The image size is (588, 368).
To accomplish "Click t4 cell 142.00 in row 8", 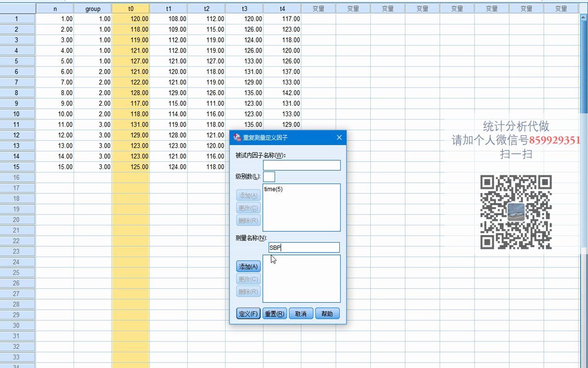I will coord(282,93).
